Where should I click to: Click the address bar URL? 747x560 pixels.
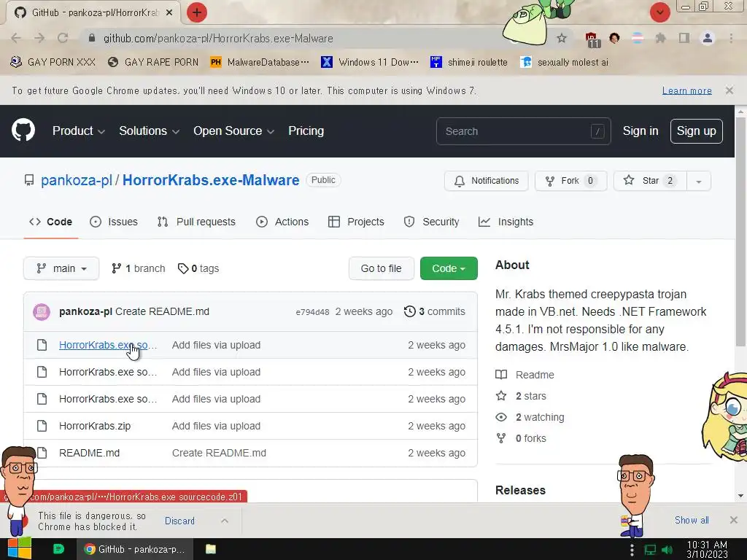(218, 38)
